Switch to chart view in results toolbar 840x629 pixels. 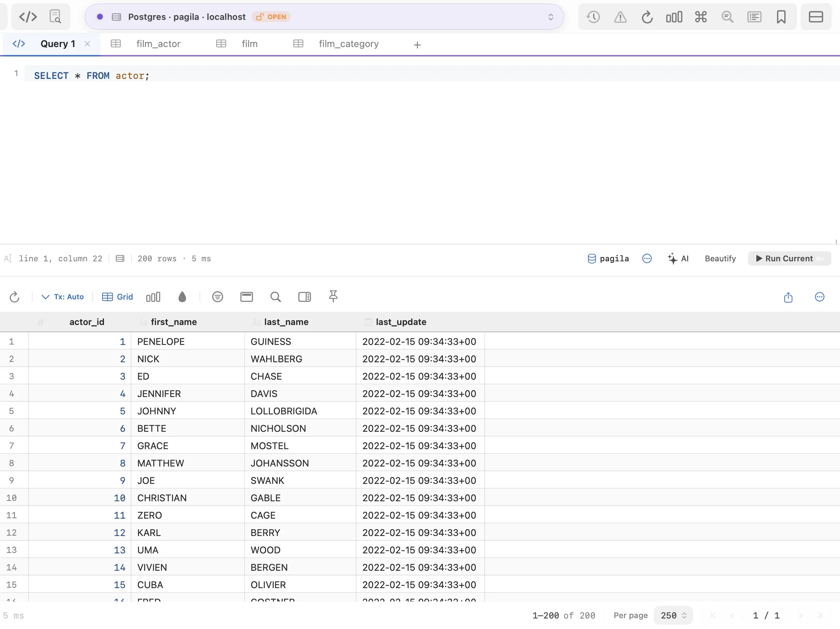pos(153,297)
